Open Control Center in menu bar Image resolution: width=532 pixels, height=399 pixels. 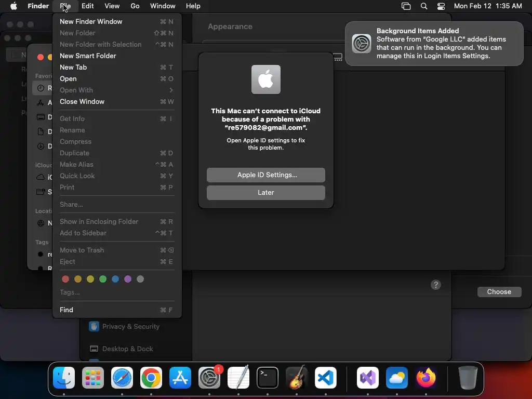441,6
